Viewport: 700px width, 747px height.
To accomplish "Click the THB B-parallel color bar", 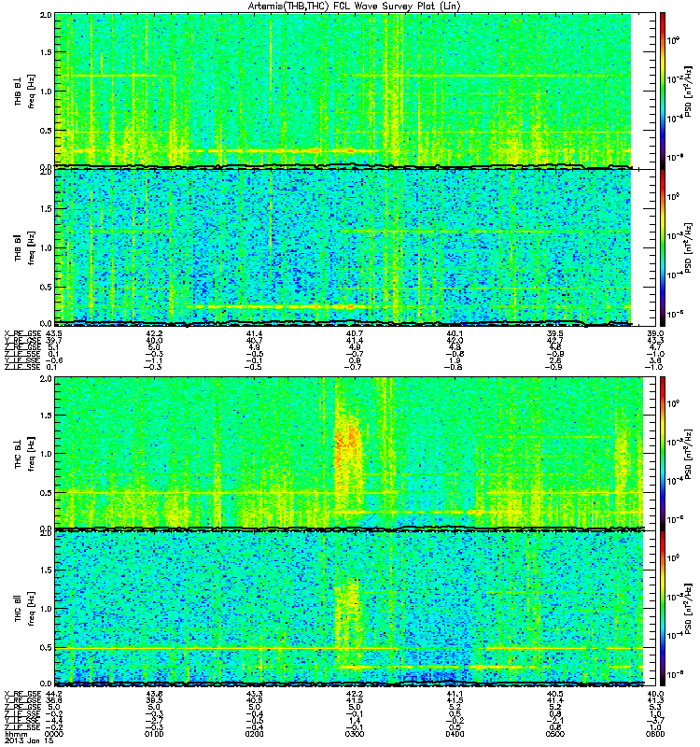I will click(x=663, y=247).
